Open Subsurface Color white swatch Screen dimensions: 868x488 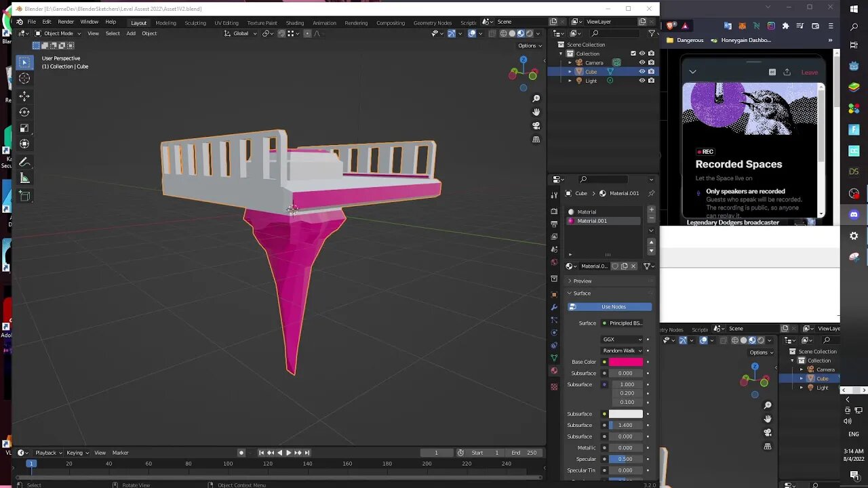(625, 413)
